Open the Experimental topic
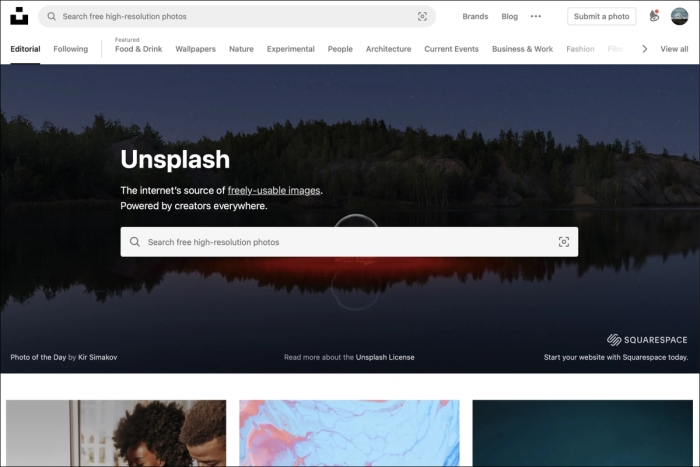 pos(291,49)
